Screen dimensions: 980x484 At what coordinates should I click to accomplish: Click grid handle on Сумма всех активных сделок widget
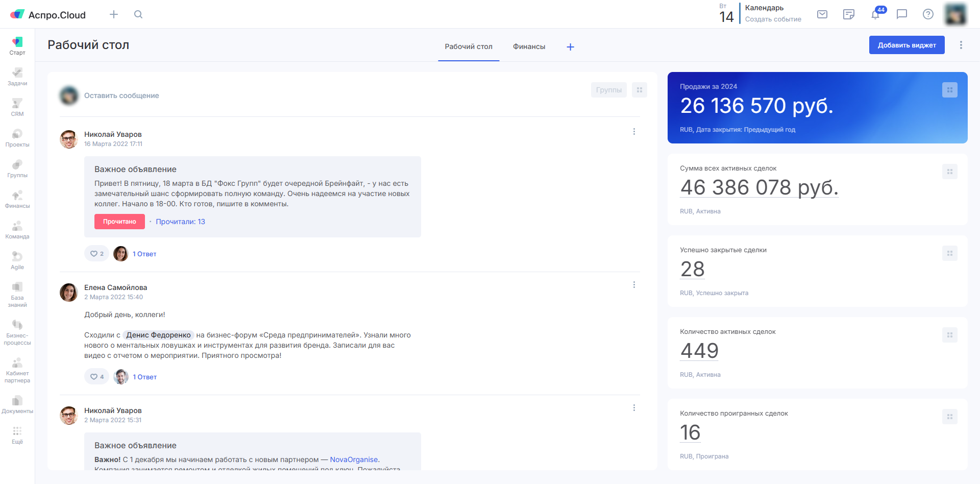tap(950, 172)
